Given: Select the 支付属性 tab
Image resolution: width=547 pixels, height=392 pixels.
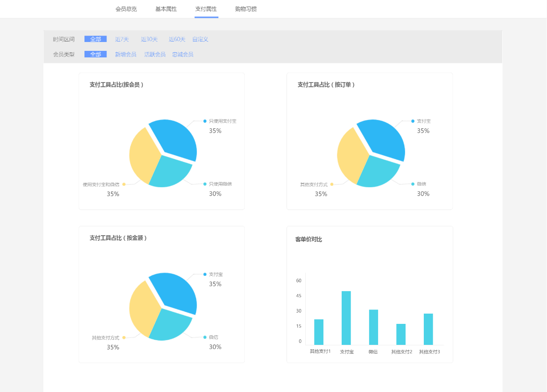Looking at the screenshot, I should [x=206, y=9].
